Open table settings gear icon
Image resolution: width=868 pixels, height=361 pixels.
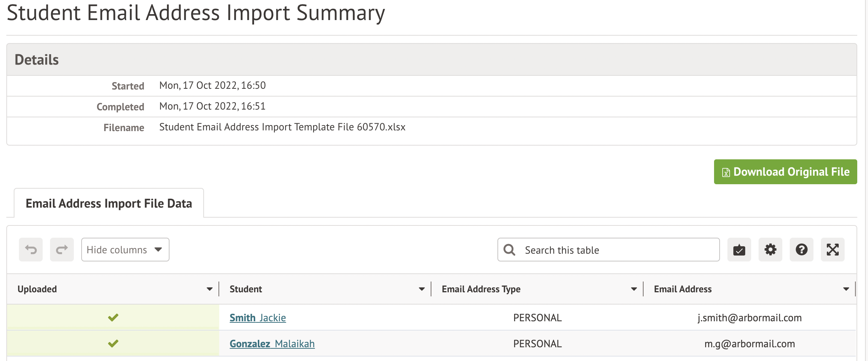click(x=770, y=250)
